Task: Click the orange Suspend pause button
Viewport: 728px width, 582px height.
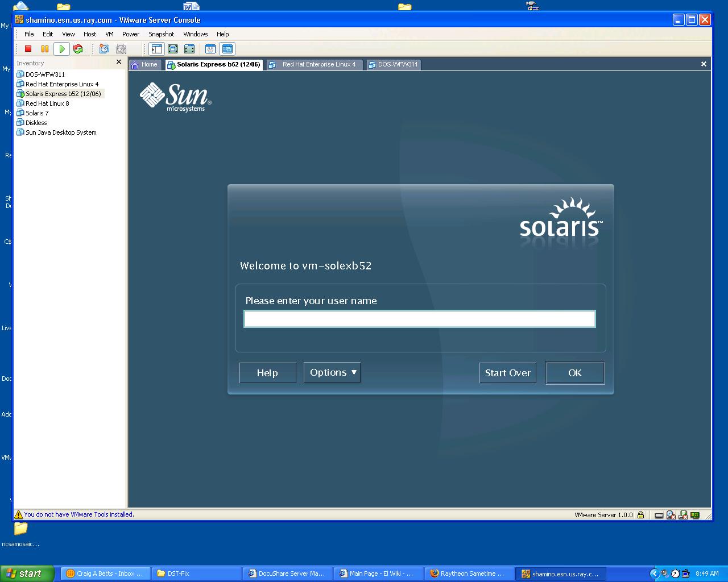Action: click(45, 49)
